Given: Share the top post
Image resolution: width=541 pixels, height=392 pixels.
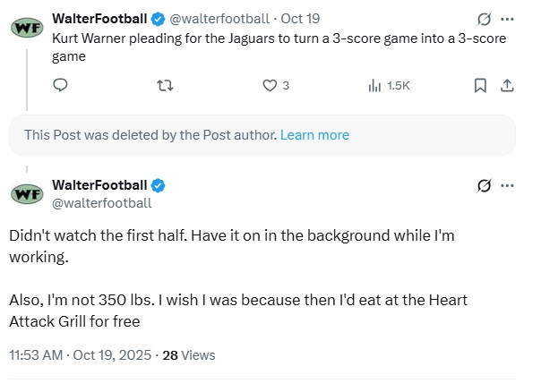Looking at the screenshot, I should pos(506,86).
